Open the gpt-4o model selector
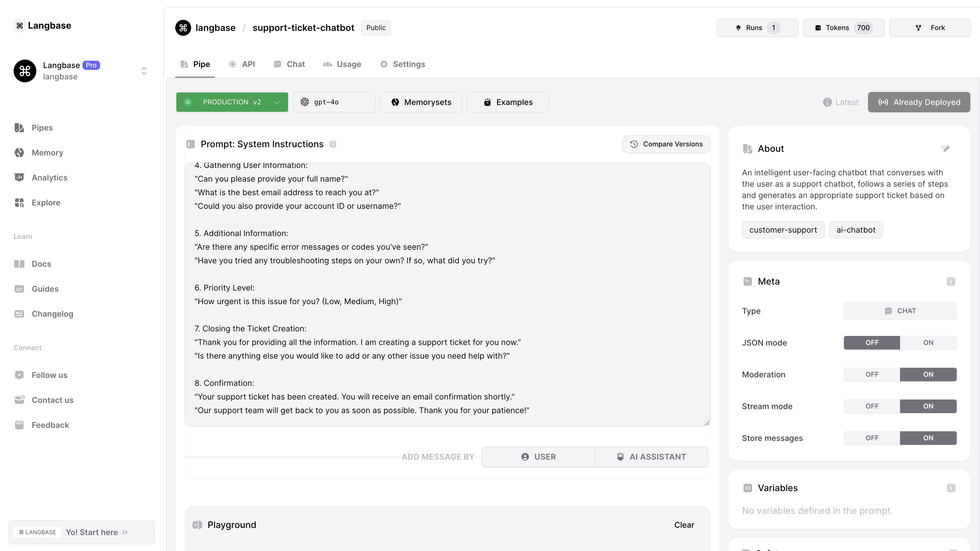This screenshot has width=980, height=551. pos(334,102)
